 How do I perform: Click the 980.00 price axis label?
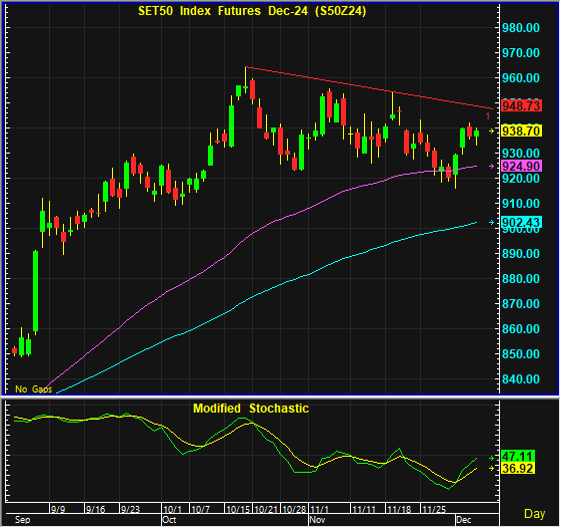coord(521,28)
